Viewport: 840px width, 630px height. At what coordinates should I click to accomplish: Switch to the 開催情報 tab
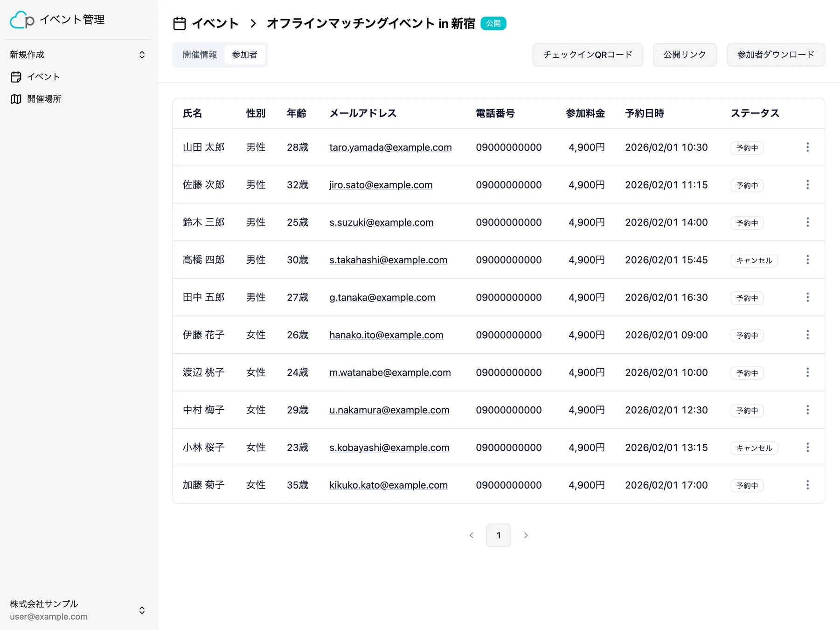coord(199,55)
